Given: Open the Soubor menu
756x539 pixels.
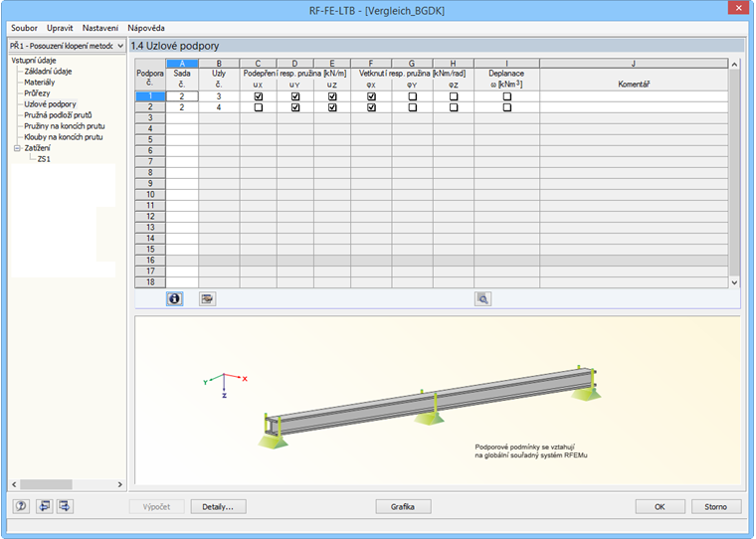Looking at the screenshot, I should pos(24,28).
